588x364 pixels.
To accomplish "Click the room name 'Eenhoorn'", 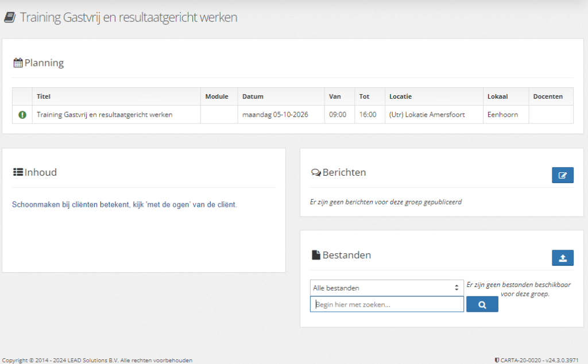I will tap(503, 115).
